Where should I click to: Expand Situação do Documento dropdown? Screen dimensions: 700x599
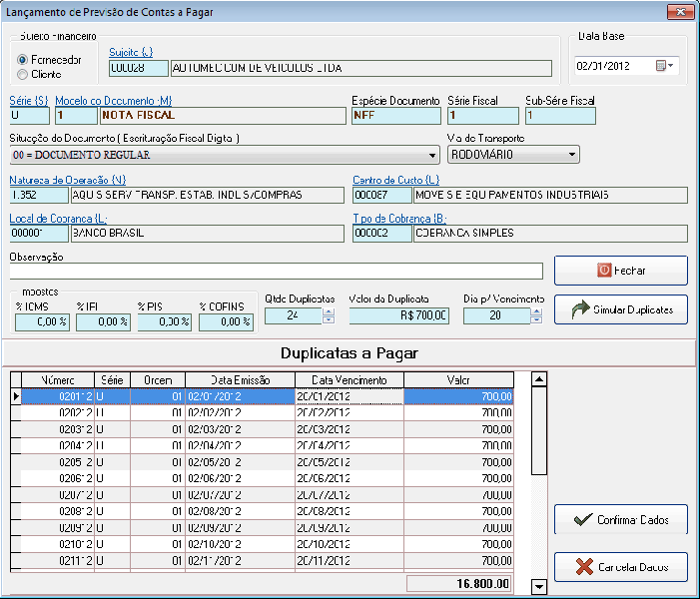[431, 156]
